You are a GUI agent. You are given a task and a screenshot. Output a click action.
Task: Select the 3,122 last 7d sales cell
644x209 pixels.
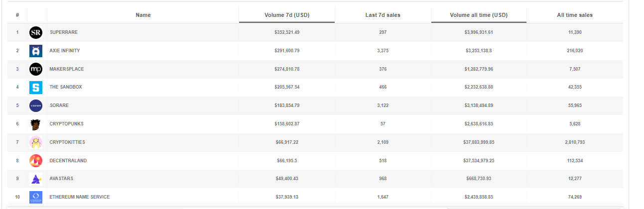[x=383, y=105]
